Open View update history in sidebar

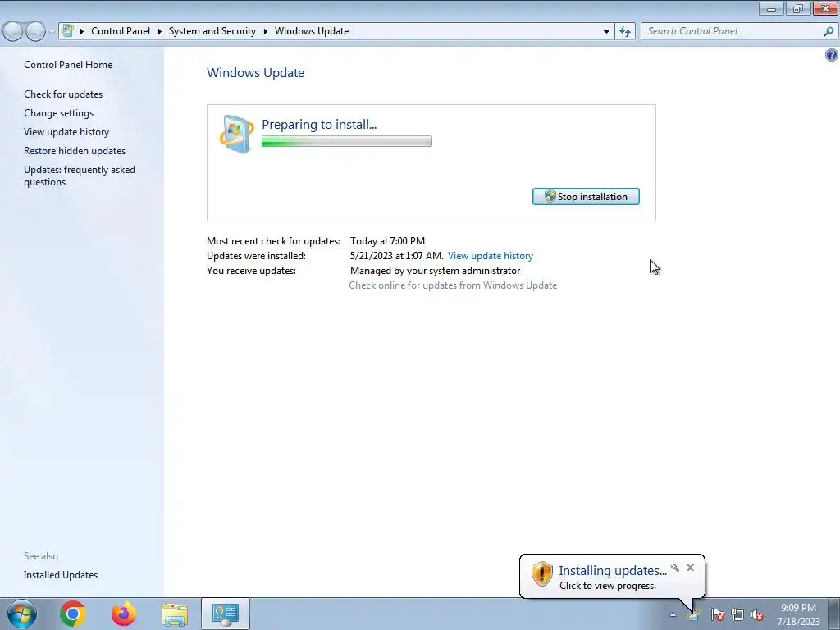tap(66, 132)
